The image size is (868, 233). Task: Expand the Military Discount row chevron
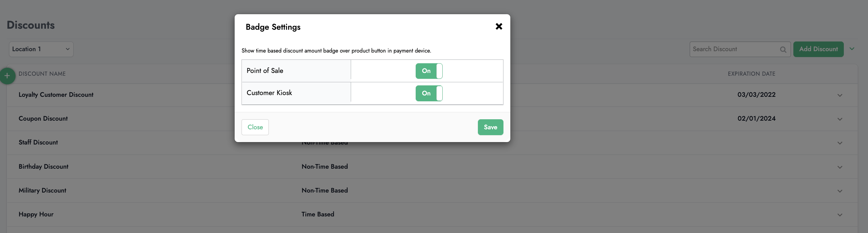point(840,191)
